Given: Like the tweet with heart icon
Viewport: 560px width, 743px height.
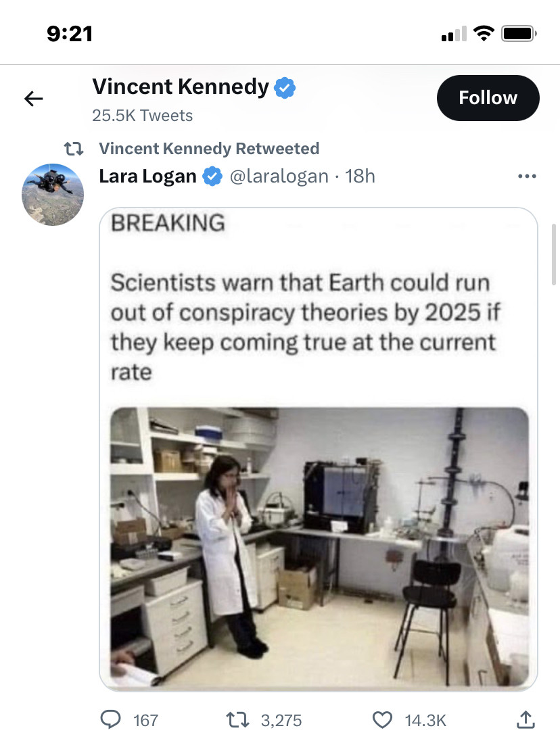Looking at the screenshot, I should click(383, 719).
